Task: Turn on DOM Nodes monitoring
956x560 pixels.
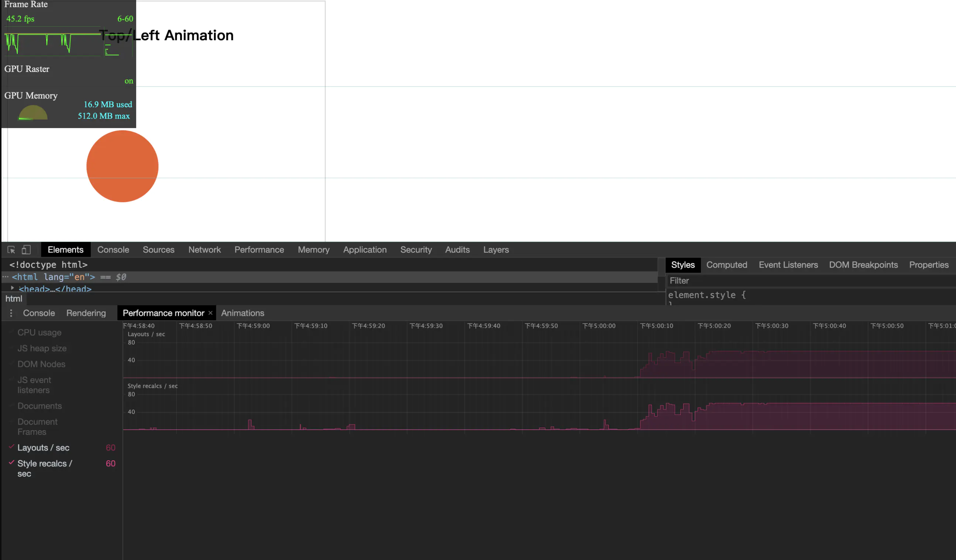Action: pyautogui.click(x=41, y=364)
